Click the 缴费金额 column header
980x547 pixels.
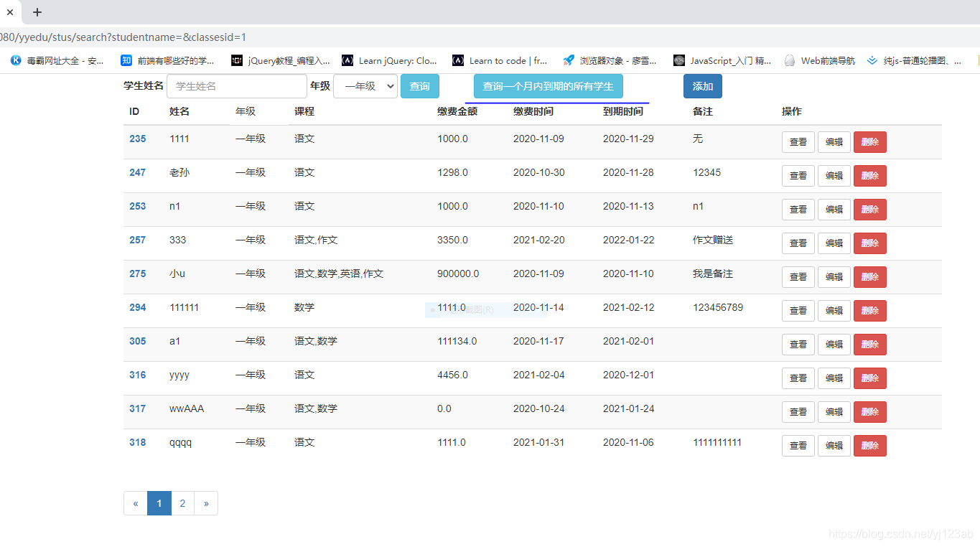click(x=457, y=111)
